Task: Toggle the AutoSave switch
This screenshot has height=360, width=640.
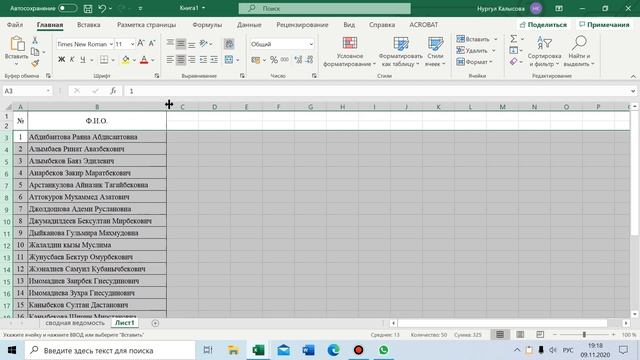Action: 67,8
